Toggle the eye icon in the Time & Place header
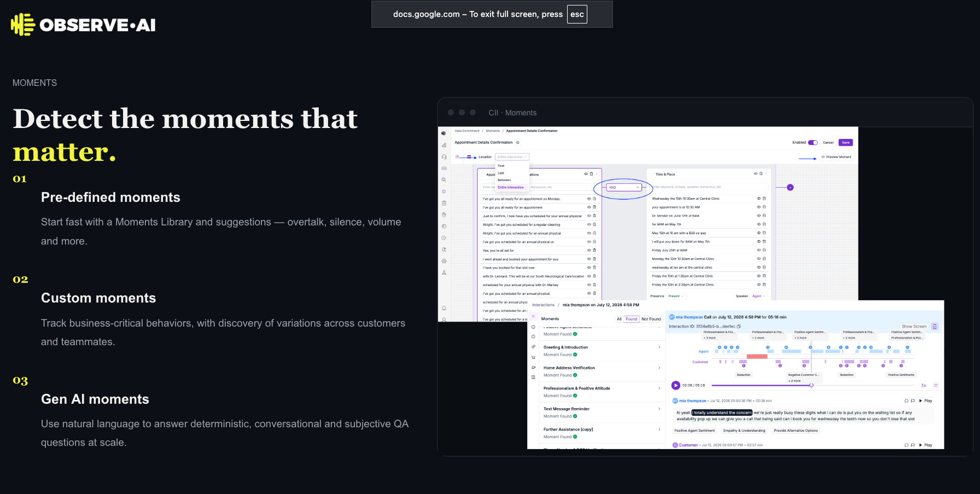The height and width of the screenshot is (494, 980). point(755,174)
